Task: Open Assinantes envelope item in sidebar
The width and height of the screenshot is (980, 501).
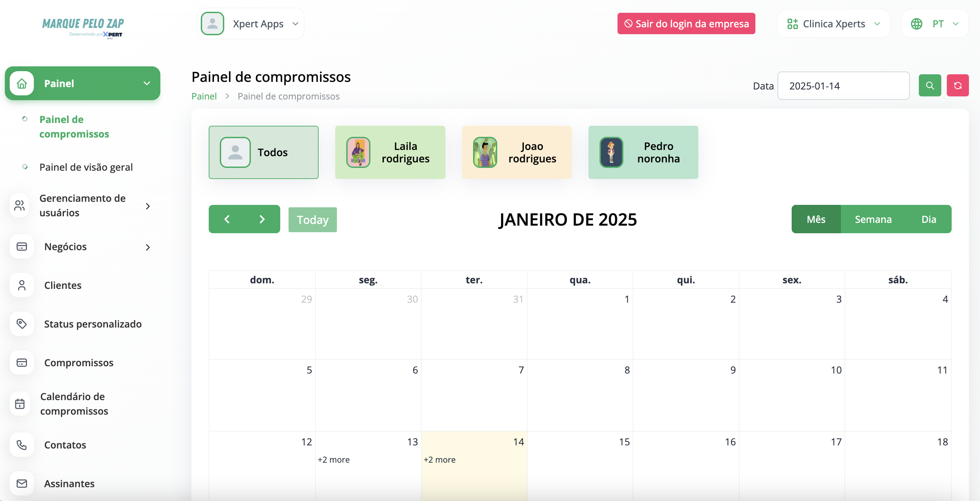Action: coord(69,483)
